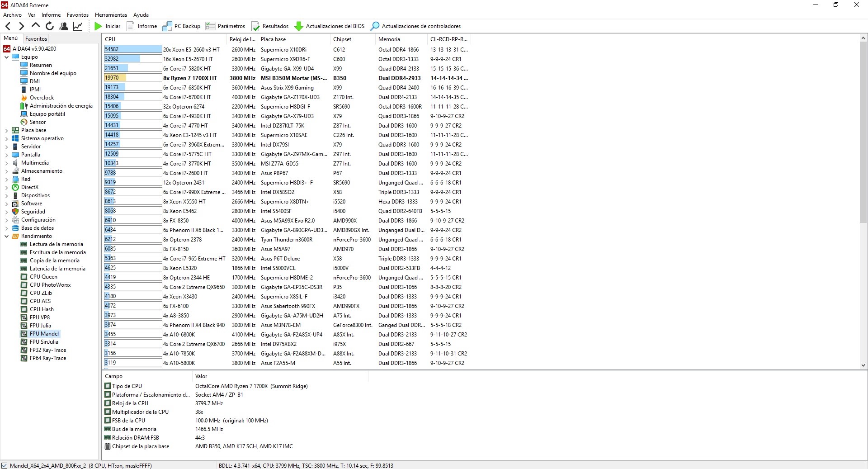Screen dimensions: 868x469
Task: Select Administración de energía icon
Action: (x=24, y=106)
